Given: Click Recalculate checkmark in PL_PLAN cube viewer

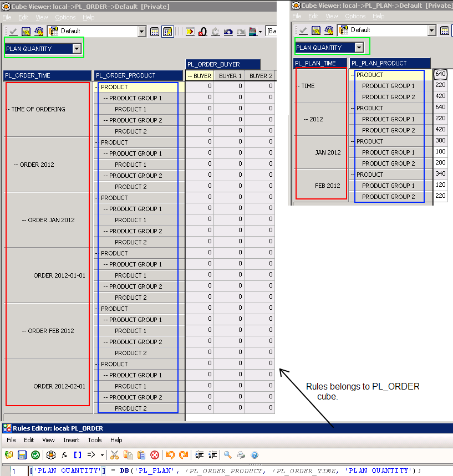Looking at the screenshot, I should click(303, 30).
